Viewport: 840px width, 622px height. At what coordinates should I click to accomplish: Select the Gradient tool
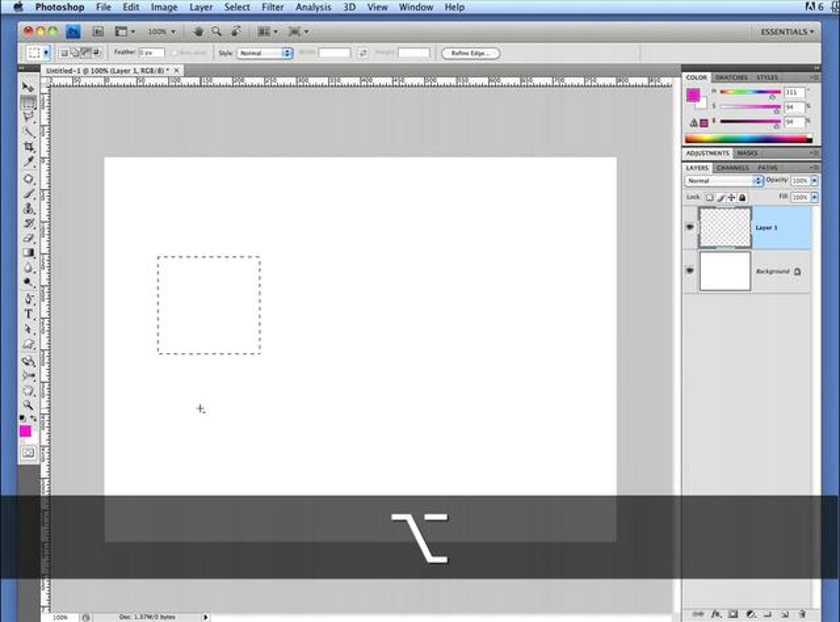pyautogui.click(x=28, y=253)
